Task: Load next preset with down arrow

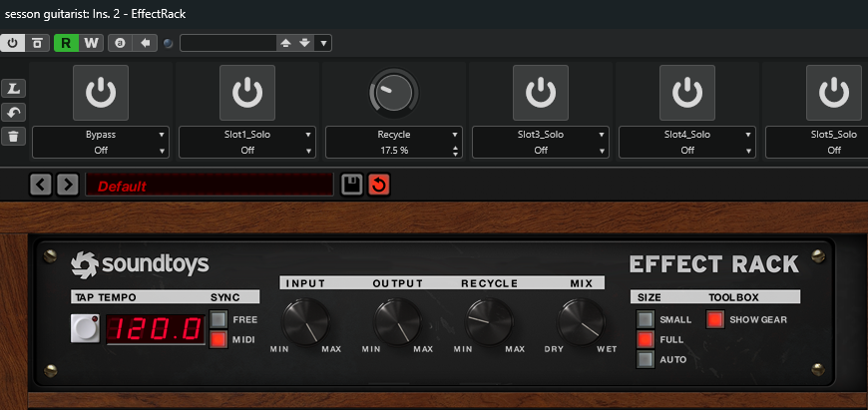Action: [x=304, y=43]
